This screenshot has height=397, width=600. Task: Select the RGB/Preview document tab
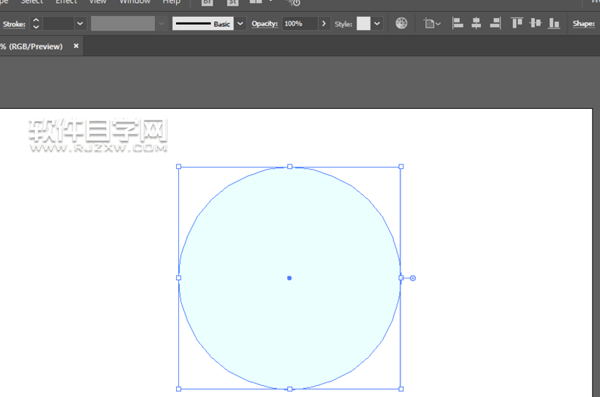(32, 46)
